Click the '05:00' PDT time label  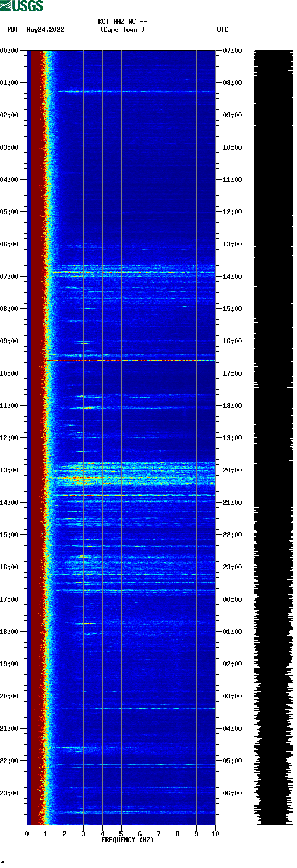(x=9, y=212)
